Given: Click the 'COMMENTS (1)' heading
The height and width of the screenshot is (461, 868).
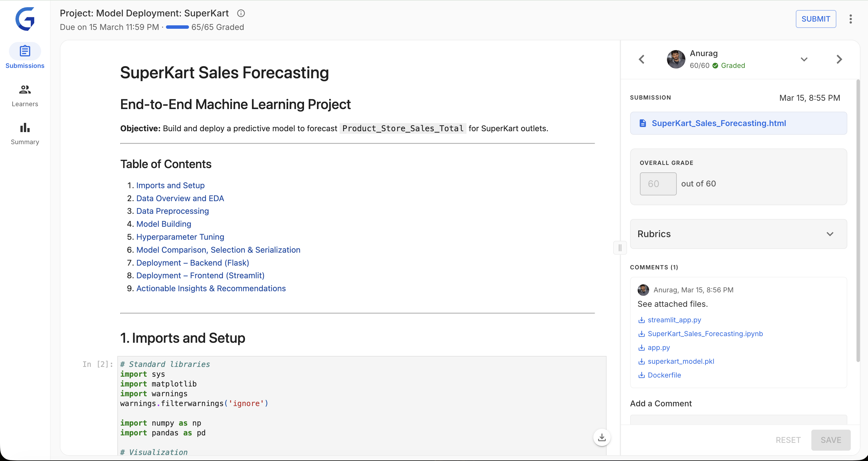Looking at the screenshot, I should 654,267.
